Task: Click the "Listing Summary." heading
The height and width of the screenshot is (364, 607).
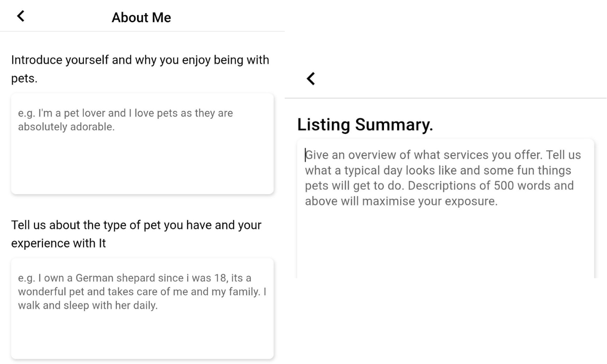Action: [x=365, y=124]
